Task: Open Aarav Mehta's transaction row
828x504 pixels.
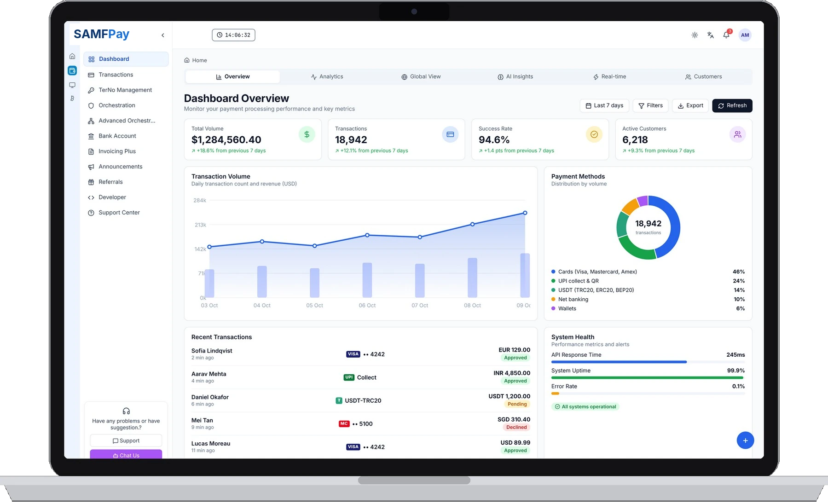Action: click(x=361, y=377)
